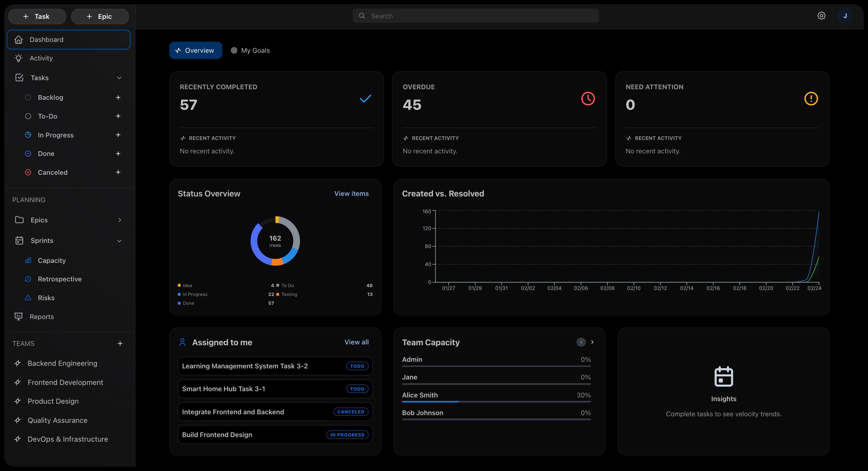
Task: Collapse the Tasks section chevron
Action: (119, 78)
